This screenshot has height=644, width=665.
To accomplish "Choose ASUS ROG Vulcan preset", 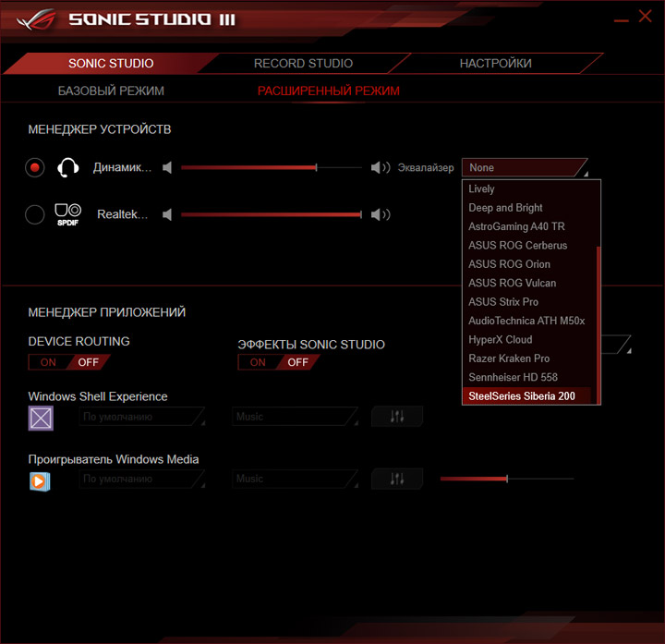I will (x=530, y=283).
